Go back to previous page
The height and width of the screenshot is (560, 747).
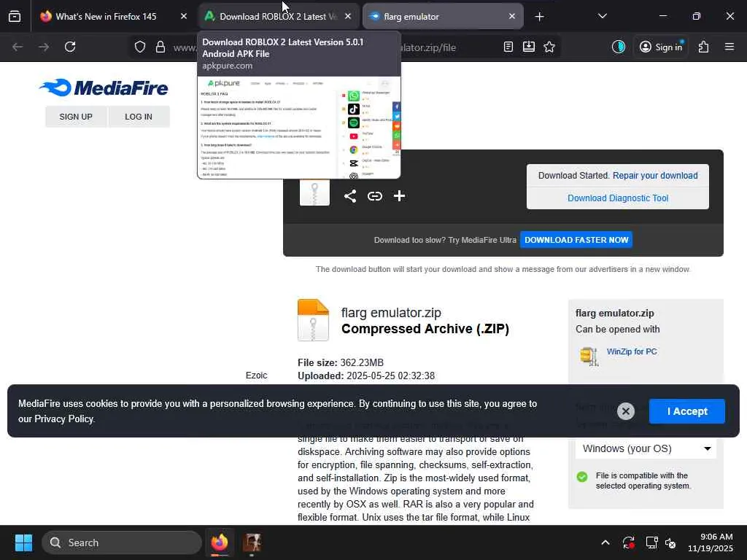click(18, 47)
